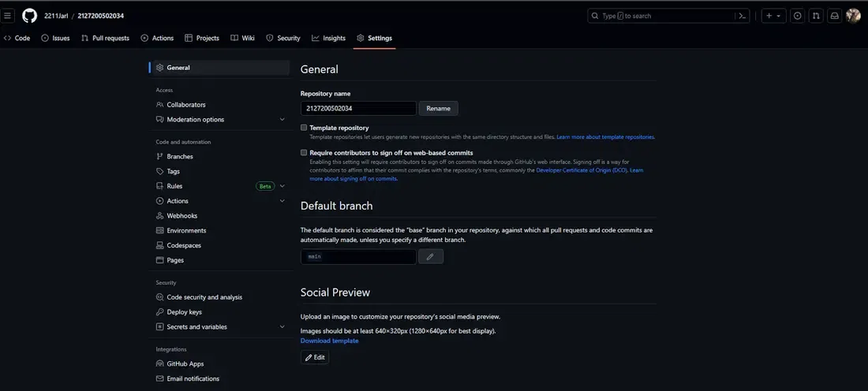Click the browser icon beside Pages
868x391 pixels.
(160, 260)
